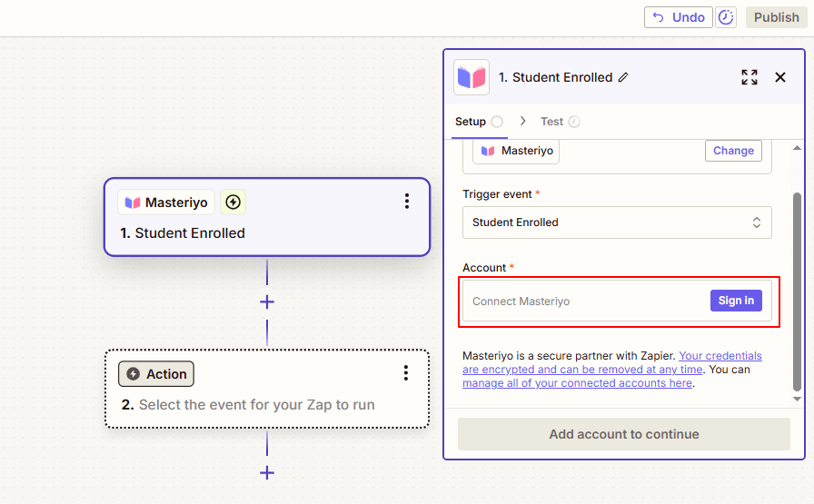Select the Action step card
814x504 pixels.
pos(267,389)
